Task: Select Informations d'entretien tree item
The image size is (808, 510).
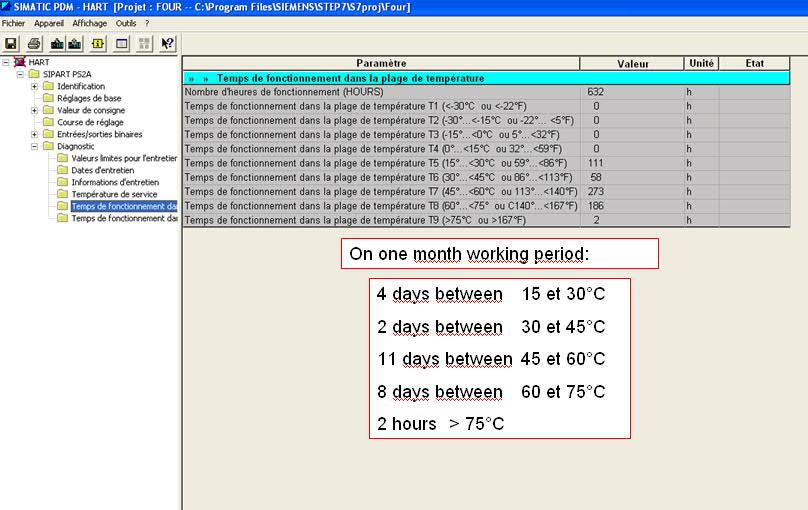Action: click(x=115, y=182)
